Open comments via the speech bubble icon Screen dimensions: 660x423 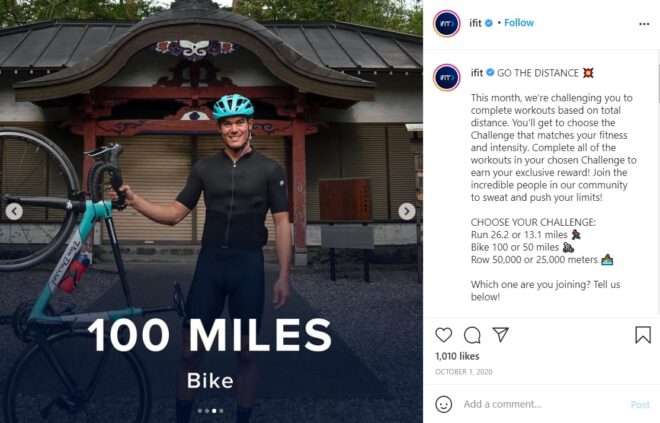click(472, 335)
